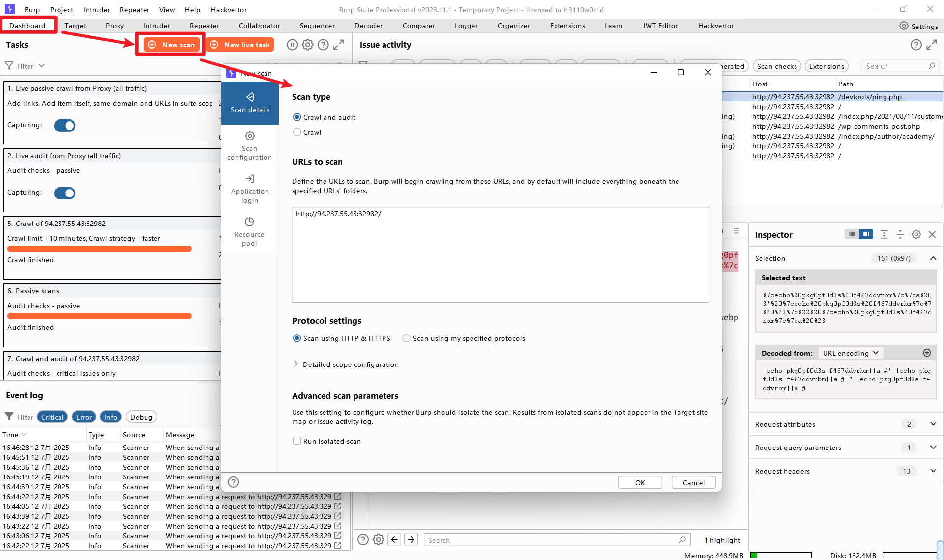Viewport: 944px width, 560px height.
Task: Open the URL encoding dropdown
Action: coord(850,353)
